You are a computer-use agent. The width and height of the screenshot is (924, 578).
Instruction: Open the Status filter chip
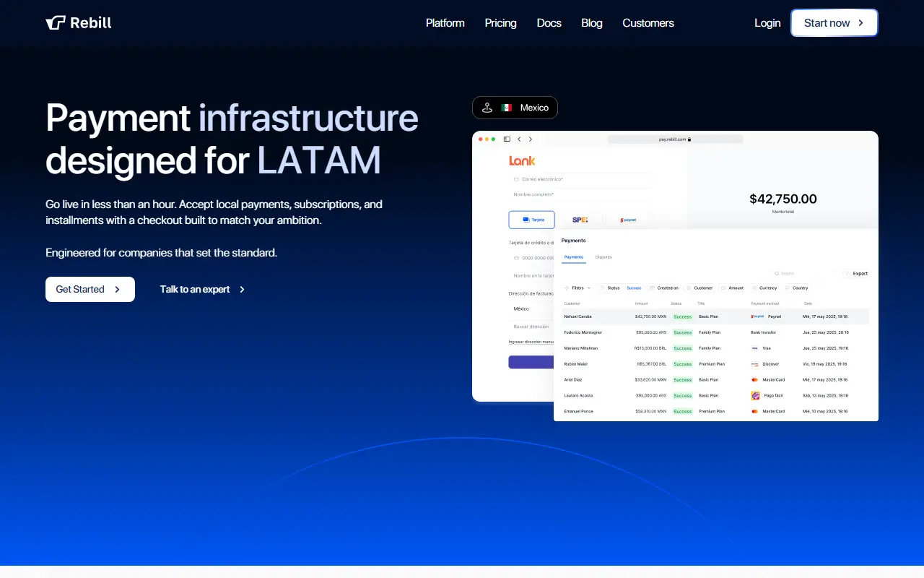620,288
